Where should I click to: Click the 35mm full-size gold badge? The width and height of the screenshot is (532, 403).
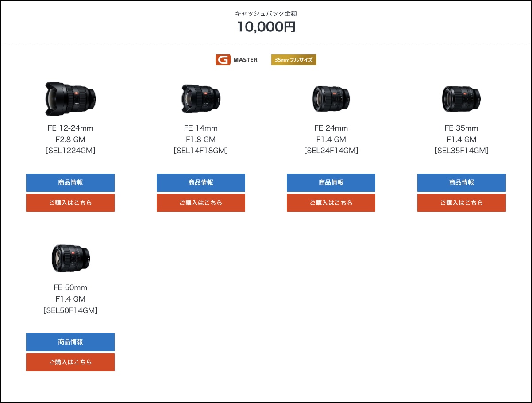pyautogui.click(x=293, y=60)
